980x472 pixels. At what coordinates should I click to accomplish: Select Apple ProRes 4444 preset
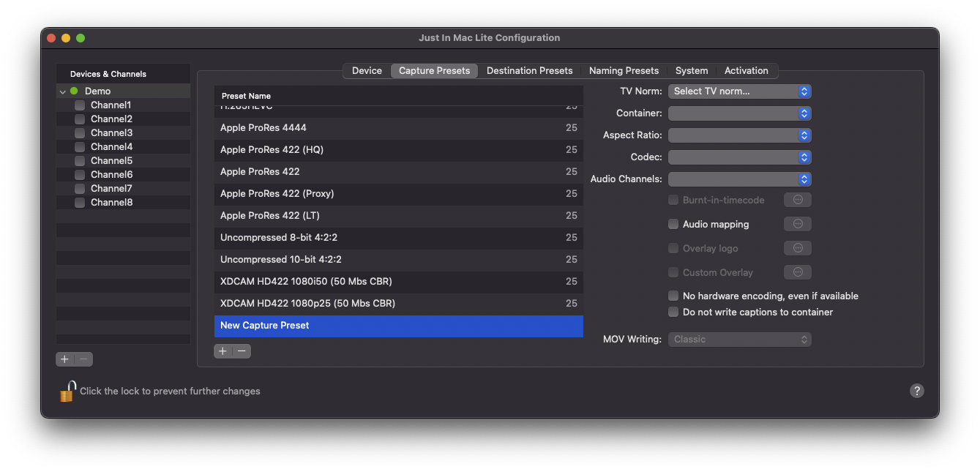coord(399,128)
